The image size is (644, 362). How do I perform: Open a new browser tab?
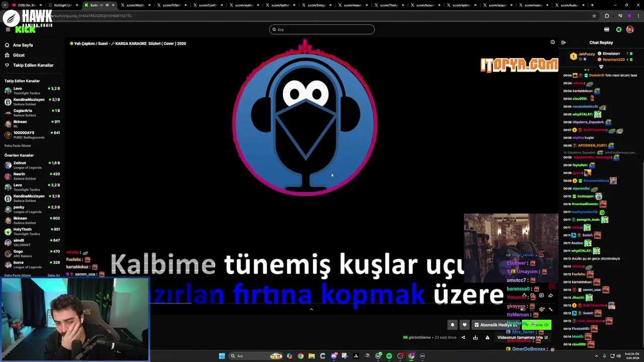click(592, 5)
